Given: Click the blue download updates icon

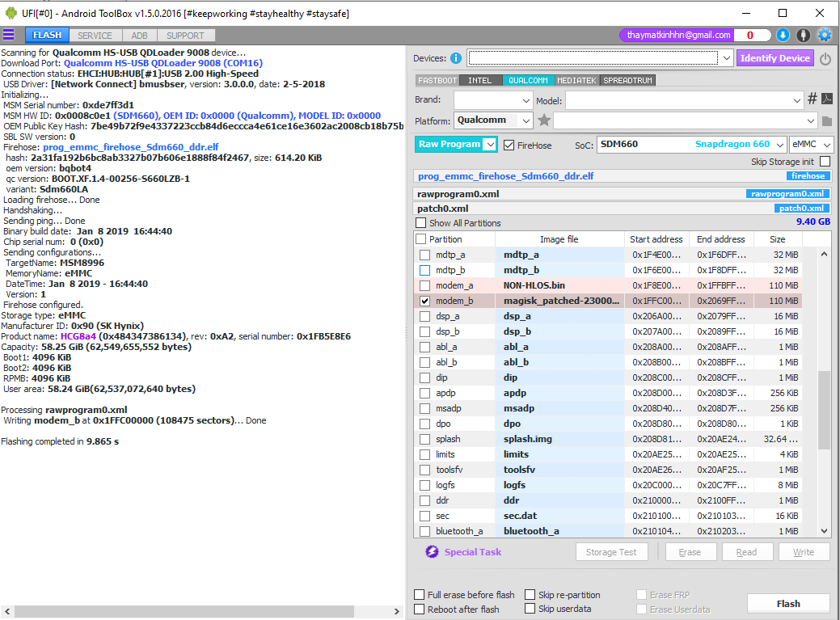Looking at the screenshot, I should [783, 35].
